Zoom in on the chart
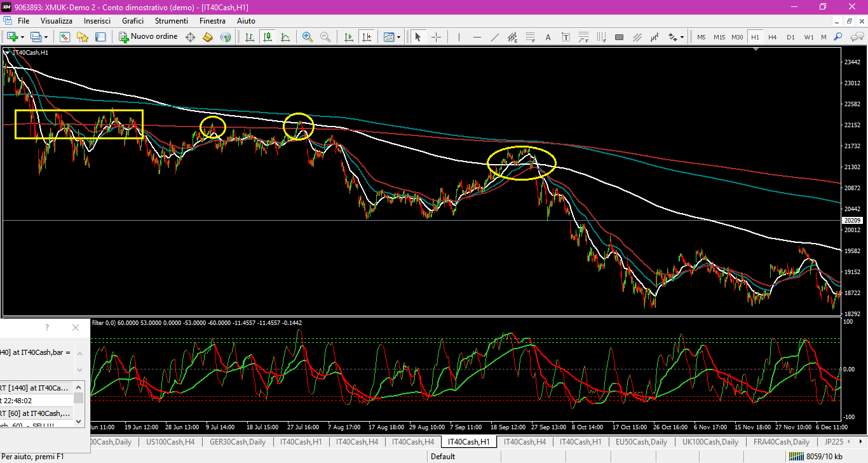This screenshot has height=463, width=868. click(x=308, y=37)
